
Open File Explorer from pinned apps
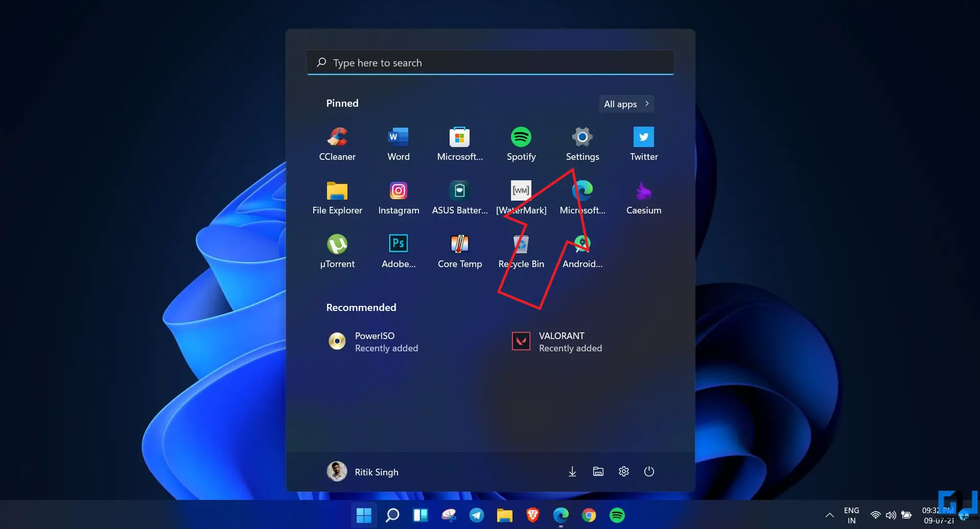tap(337, 198)
